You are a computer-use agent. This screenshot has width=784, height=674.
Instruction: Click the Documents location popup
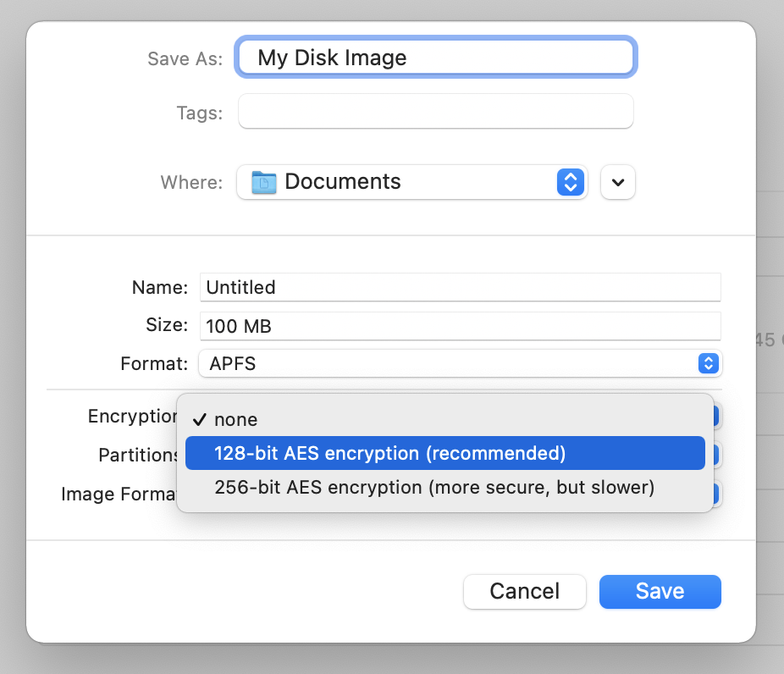pyautogui.click(x=412, y=182)
